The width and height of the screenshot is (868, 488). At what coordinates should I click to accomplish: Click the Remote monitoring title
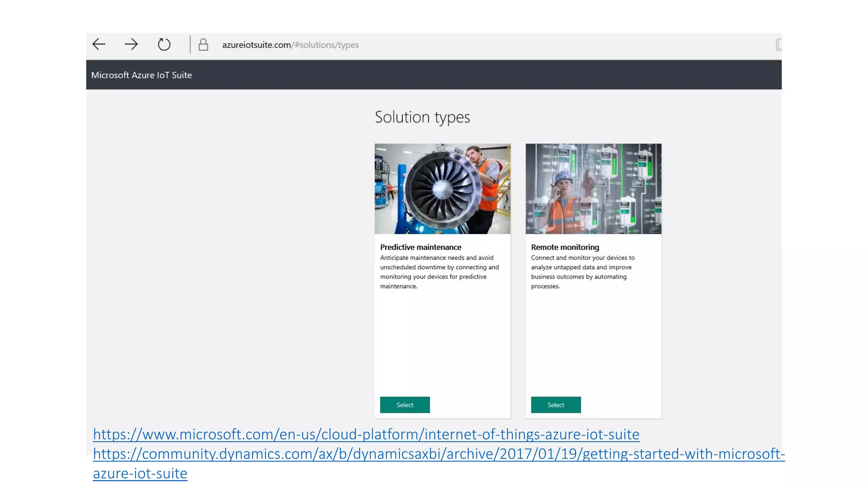tap(565, 247)
